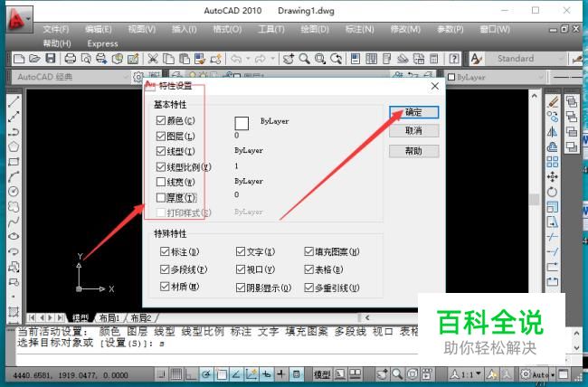The height and width of the screenshot is (387, 588).
Task: Open Help with the question mark icon
Action: [454, 59]
